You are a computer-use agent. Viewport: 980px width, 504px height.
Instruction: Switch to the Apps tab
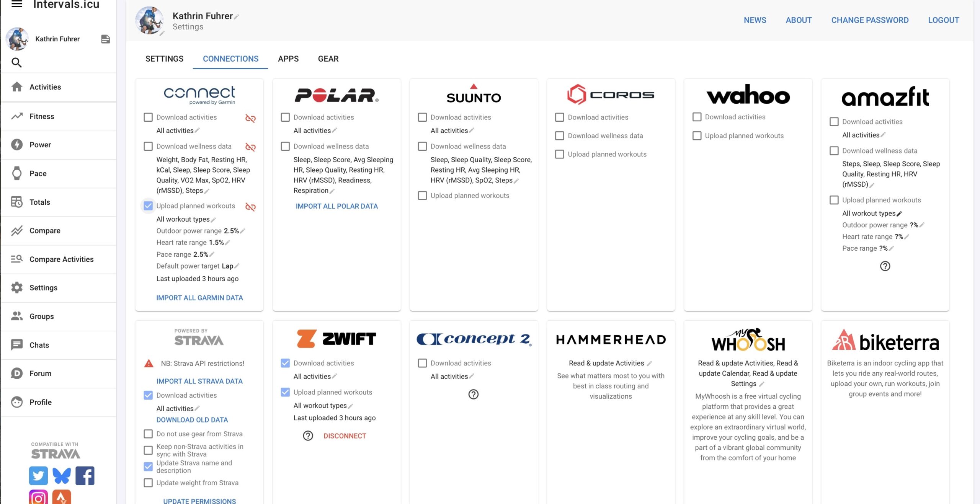[x=288, y=59]
